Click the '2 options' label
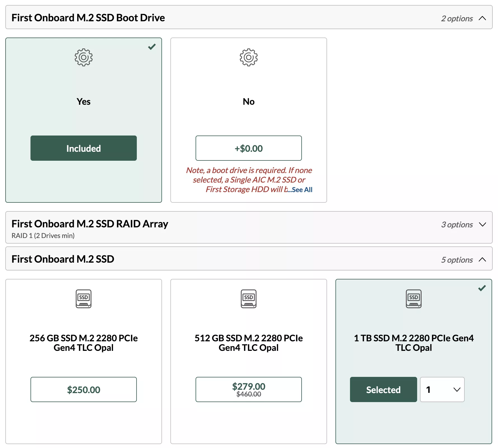This screenshot has width=498, height=448. (457, 18)
